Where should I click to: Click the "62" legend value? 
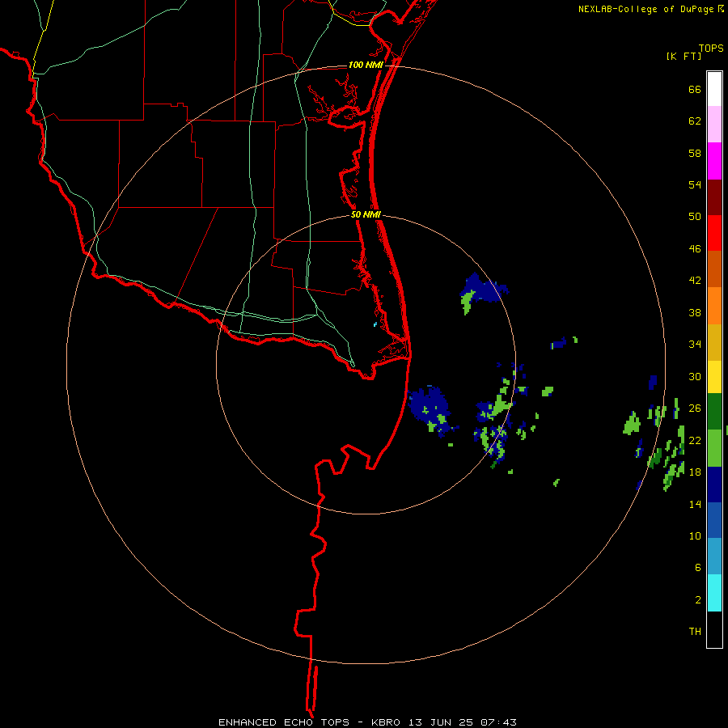(695, 121)
